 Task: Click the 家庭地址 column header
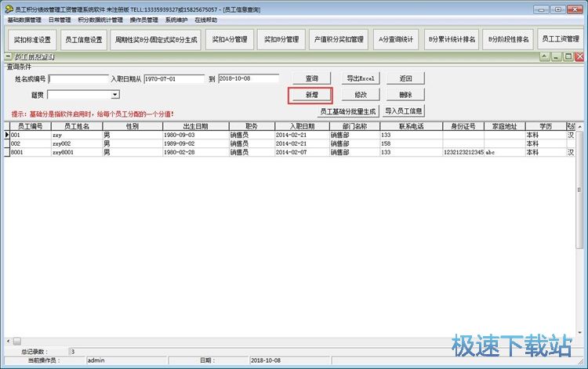[505, 126]
